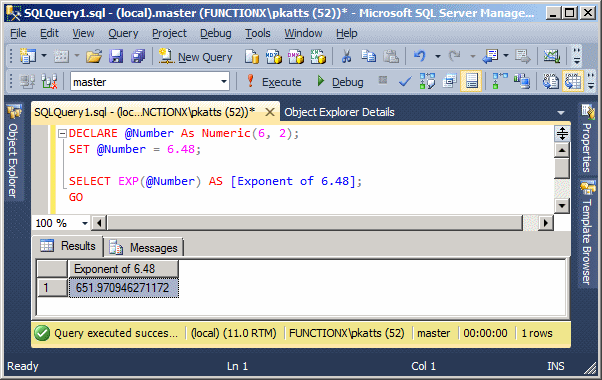The image size is (602, 380).
Task: Click the Cut scissors icon
Action: pyautogui.click(x=346, y=56)
